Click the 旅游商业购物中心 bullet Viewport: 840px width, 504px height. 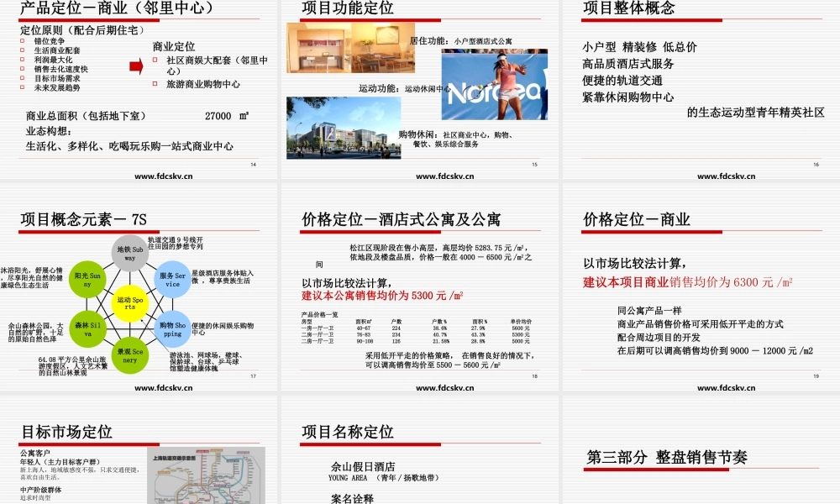click(203, 84)
